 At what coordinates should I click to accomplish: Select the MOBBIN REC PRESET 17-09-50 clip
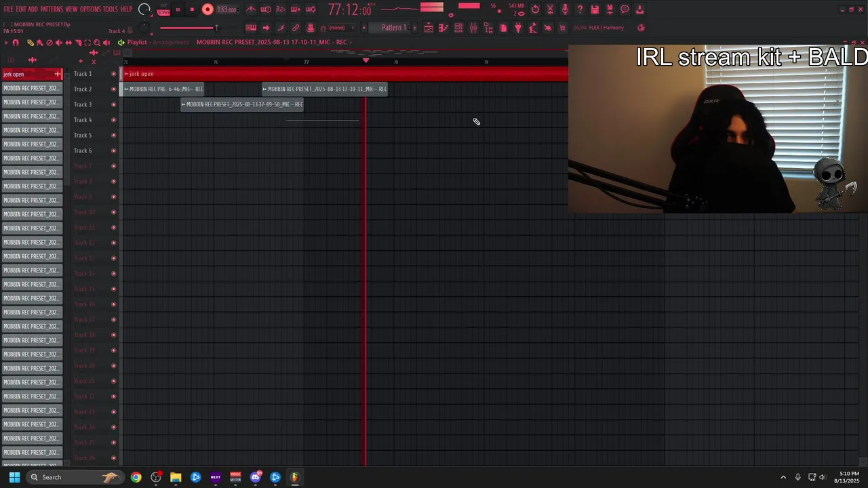(242, 104)
